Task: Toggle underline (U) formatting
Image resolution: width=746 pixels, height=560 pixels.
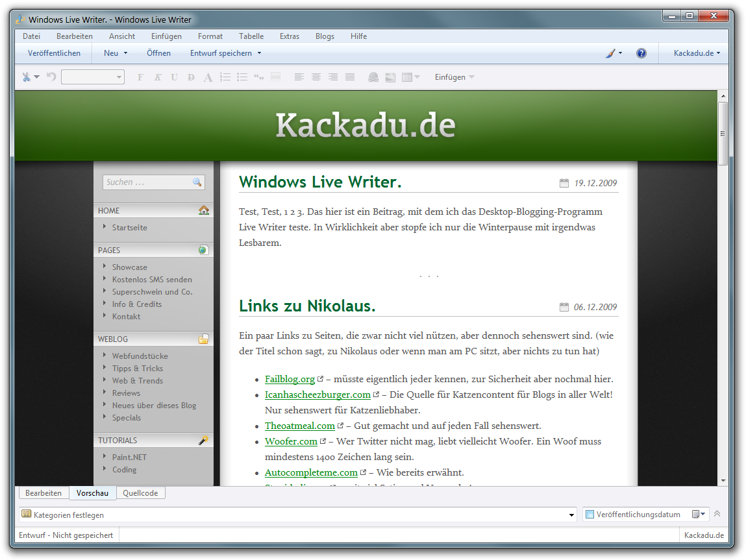Action: click(x=174, y=77)
